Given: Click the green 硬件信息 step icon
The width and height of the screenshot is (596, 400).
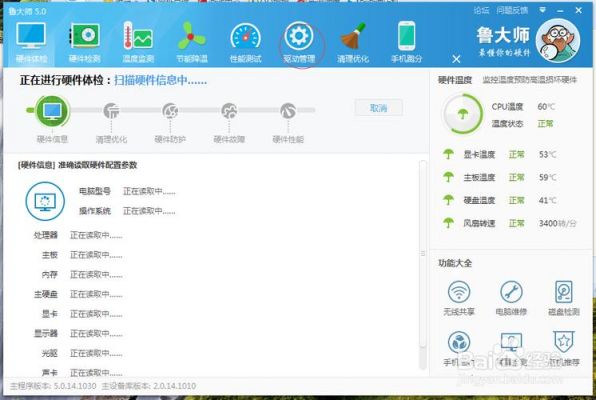Looking at the screenshot, I should 52,111.
